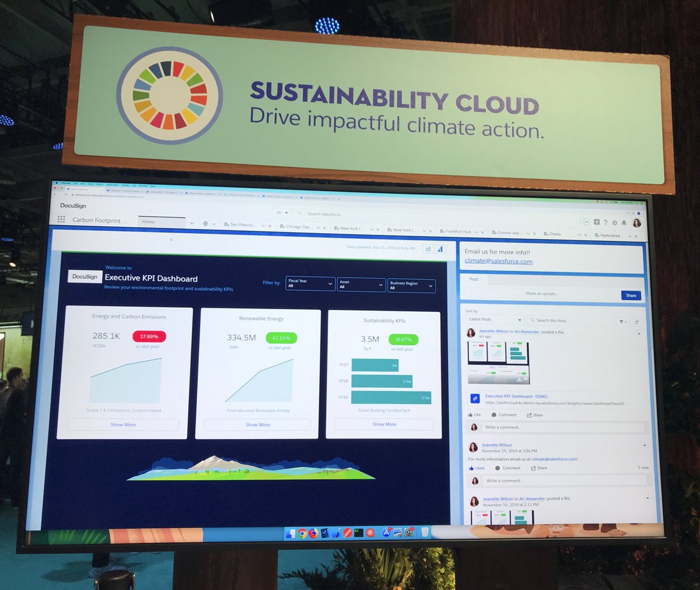The width and height of the screenshot is (700, 590).
Task: Open Finder in the Dock
Action: [x=291, y=533]
